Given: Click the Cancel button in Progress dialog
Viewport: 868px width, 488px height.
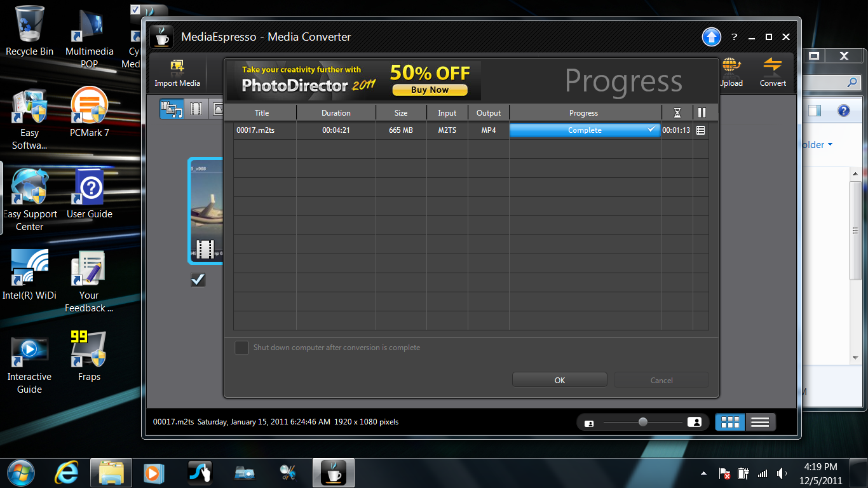Looking at the screenshot, I should coord(661,380).
